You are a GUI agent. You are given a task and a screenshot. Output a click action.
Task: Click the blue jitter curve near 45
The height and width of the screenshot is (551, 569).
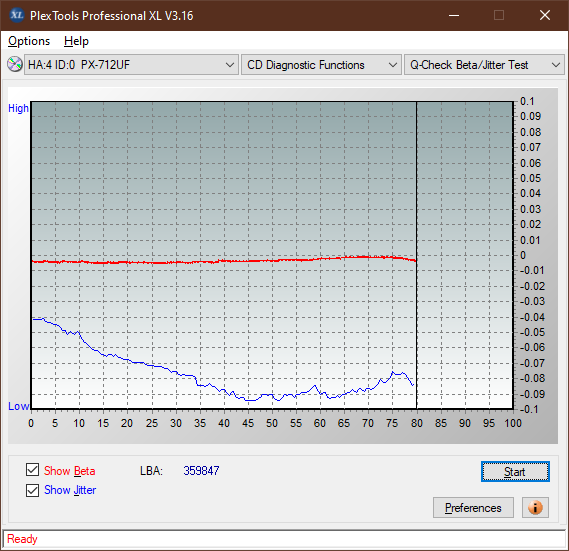coord(248,400)
